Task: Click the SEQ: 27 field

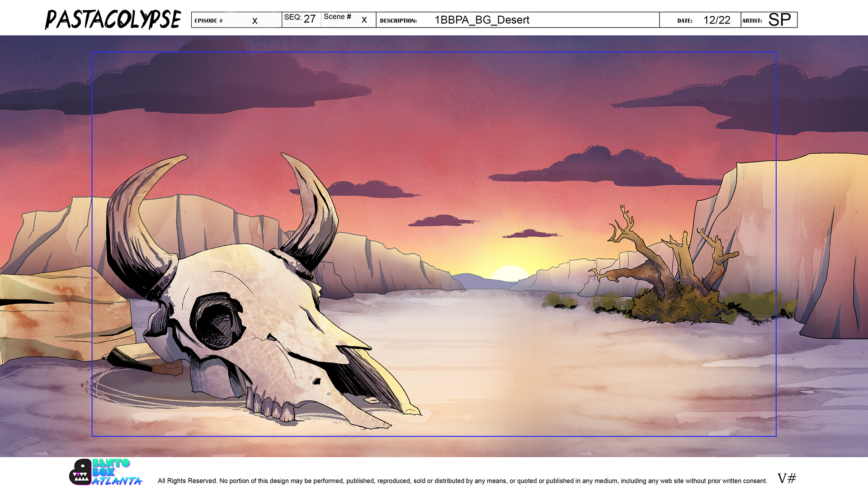Action: click(x=300, y=19)
